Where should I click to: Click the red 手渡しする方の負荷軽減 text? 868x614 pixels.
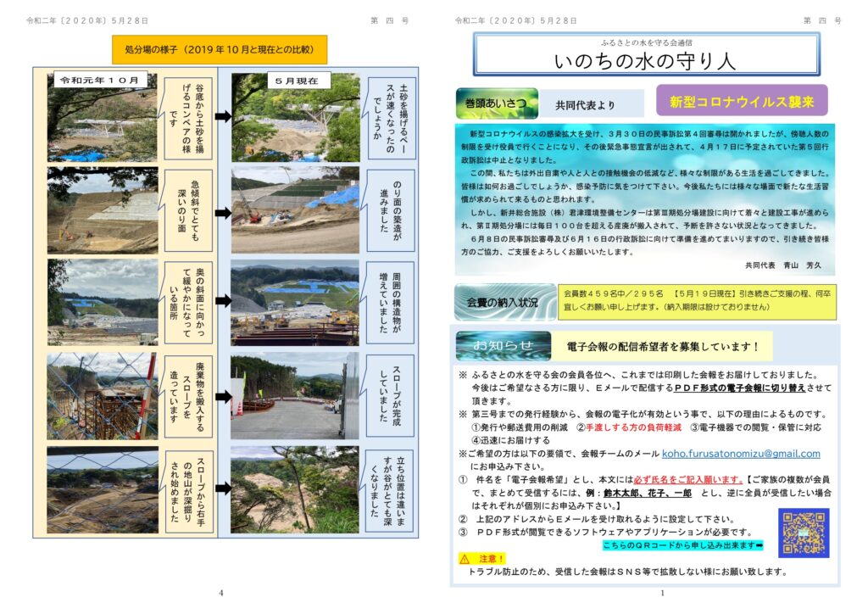[633, 427]
